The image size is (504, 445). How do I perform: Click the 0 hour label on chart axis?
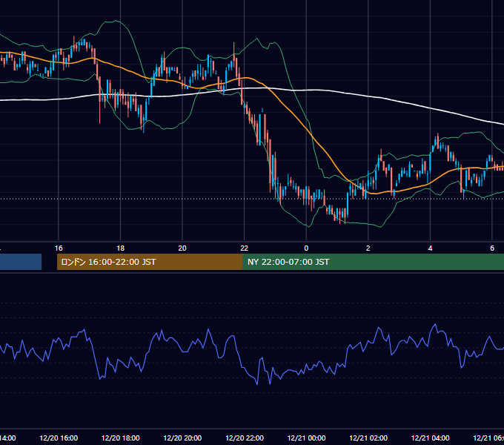(x=306, y=248)
